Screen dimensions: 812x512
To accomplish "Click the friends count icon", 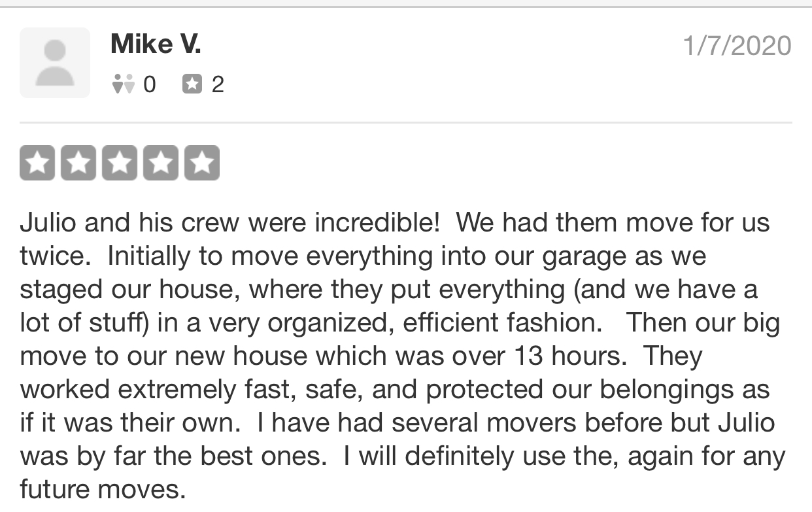I will click(x=123, y=84).
